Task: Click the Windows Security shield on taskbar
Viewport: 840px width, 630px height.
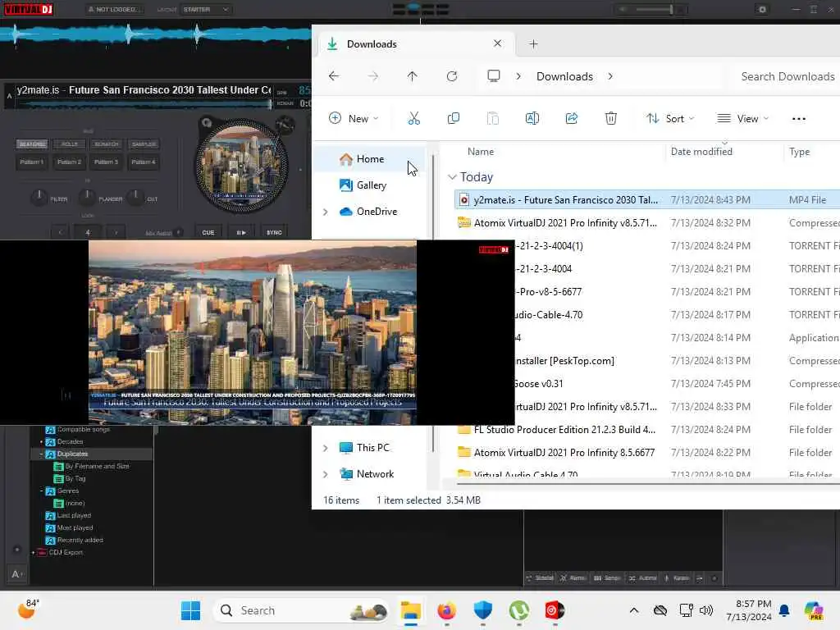Action: coord(482,610)
